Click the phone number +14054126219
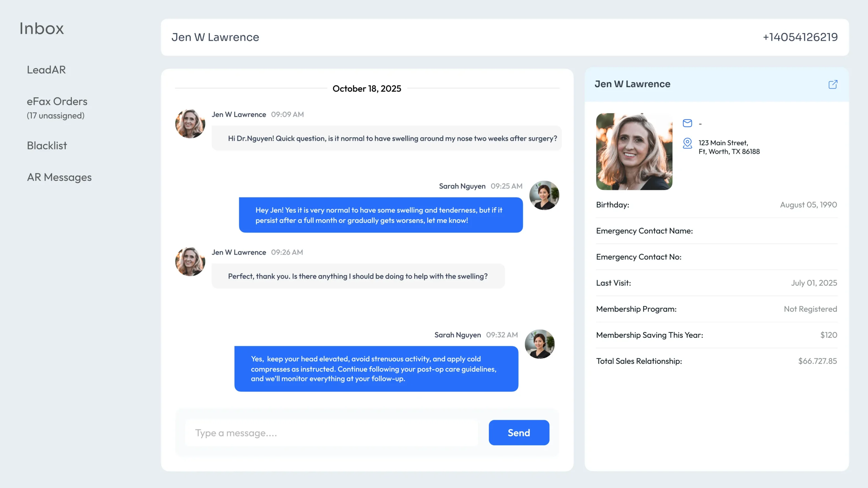The width and height of the screenshot is (868, 488). pos(800,37)
